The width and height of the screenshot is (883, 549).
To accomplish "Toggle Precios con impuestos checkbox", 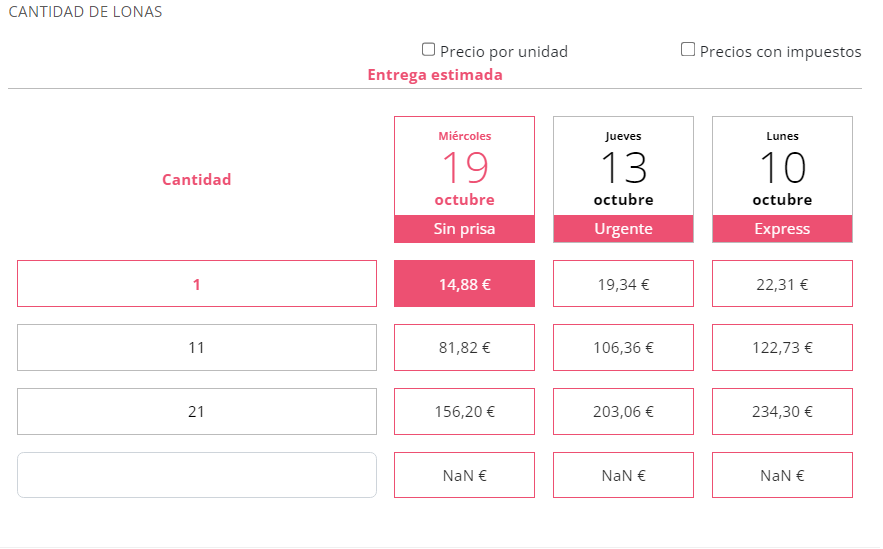I will (688, 50).
